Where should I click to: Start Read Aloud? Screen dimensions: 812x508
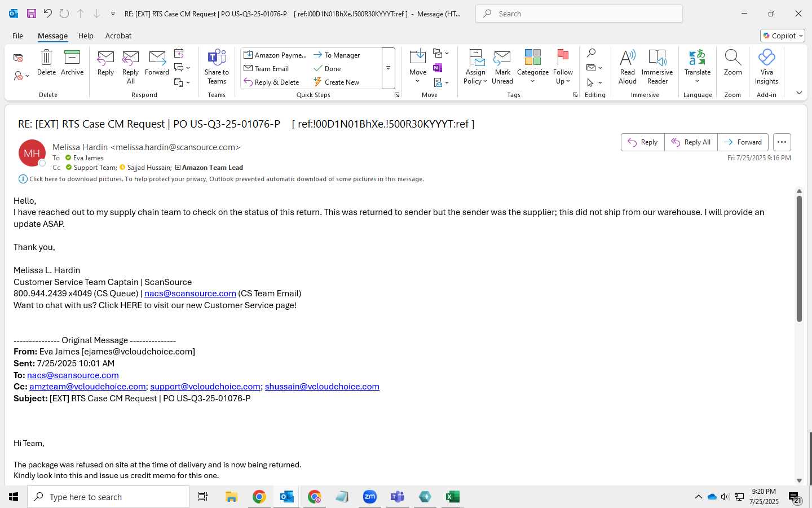(628, 67)
